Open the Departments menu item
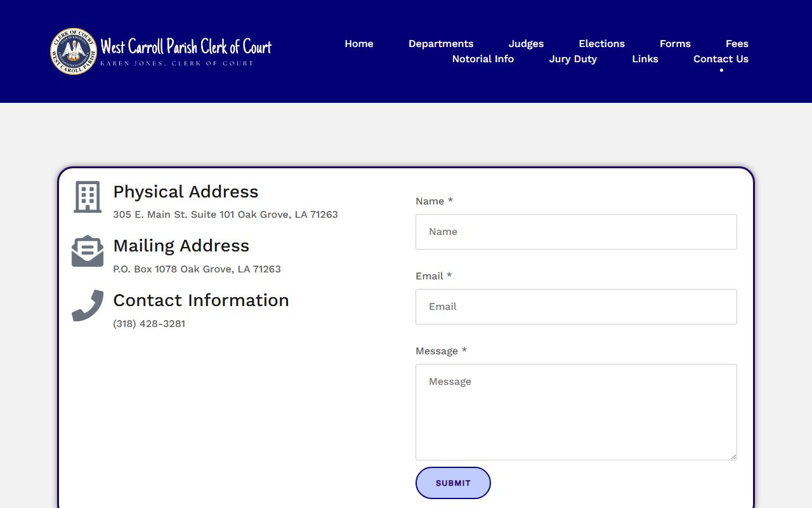The height and width of the screenshot is (508, 812). pyautogui.click(x=441, y=44)
